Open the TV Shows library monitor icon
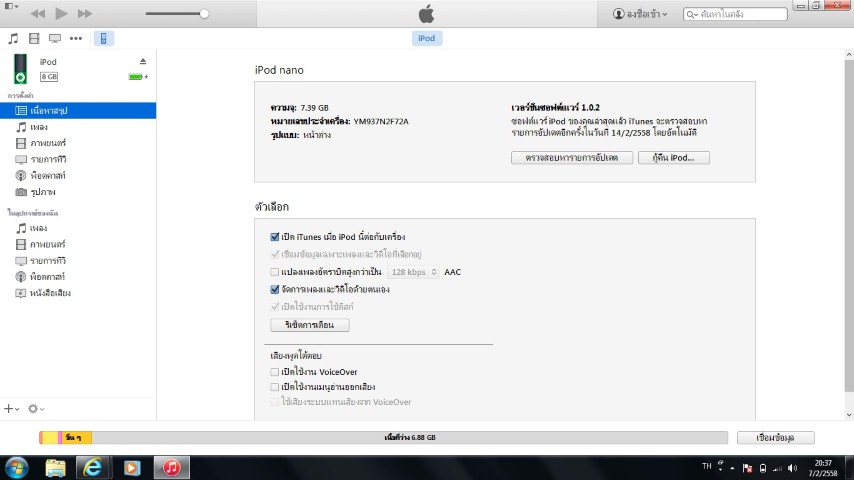The height and width of the screenshot is (480, 854). [x=54, y=39]
